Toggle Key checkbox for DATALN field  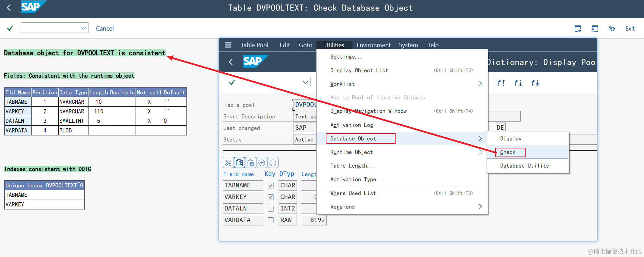[270, 209]
